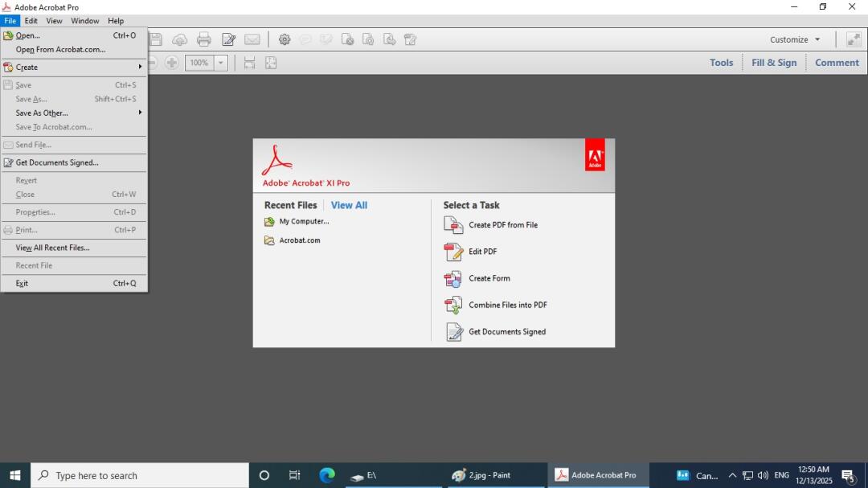Click the Acrobat.com folder icon
This screenshot has width=868, height=488.
(269, 240)
